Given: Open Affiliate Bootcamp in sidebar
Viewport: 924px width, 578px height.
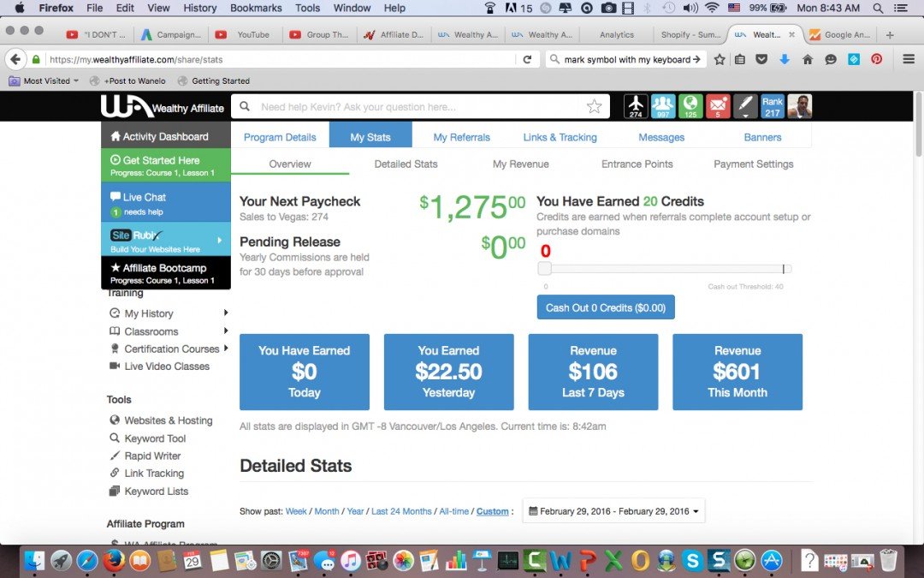Looking at the screenshot, I should (x=166, y=272).
